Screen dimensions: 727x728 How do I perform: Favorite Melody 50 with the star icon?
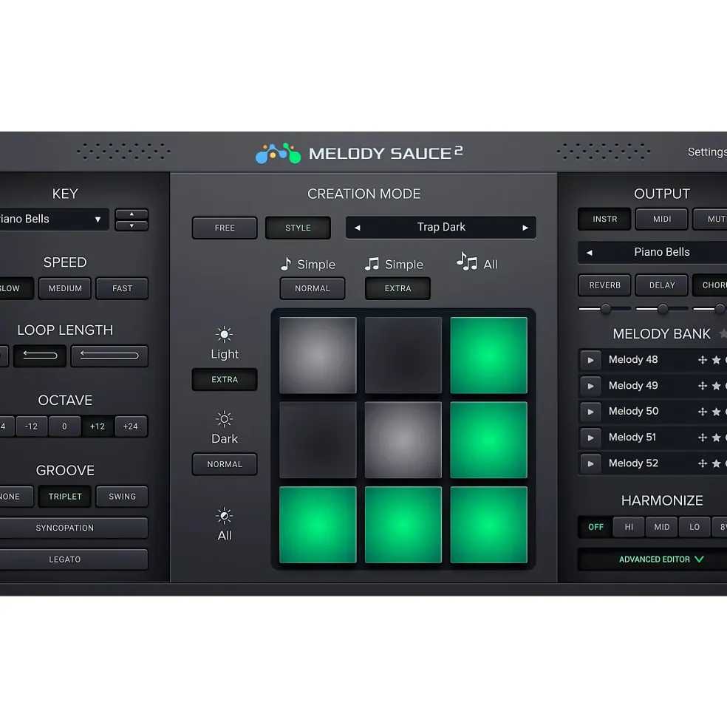(x=717, y=412)
